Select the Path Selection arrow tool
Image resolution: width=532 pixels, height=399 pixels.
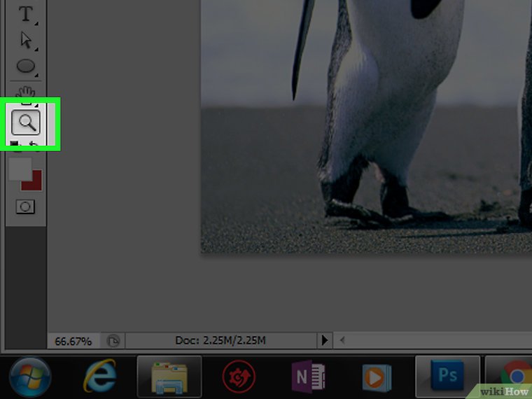(x=26, y=40)
